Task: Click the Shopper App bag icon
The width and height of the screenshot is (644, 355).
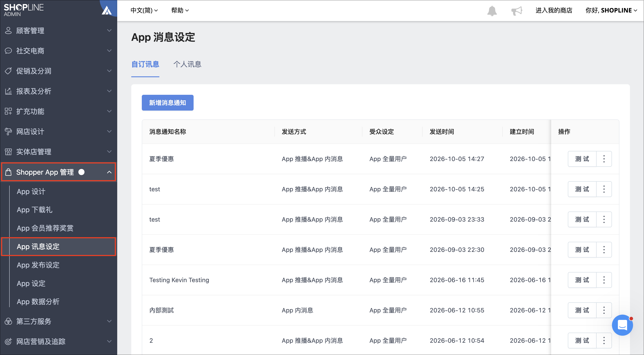Action: pyautogui.click(x=8, y=172)
